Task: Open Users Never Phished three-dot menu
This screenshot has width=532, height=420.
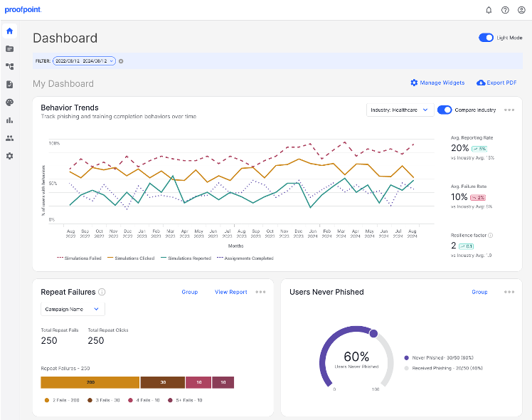Action: click(x=509, y=292)
